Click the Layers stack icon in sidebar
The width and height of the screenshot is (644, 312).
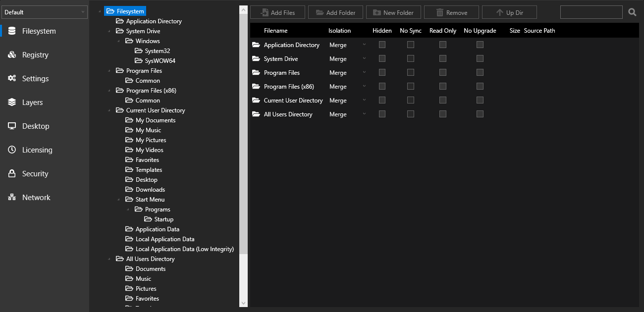point(12,102)
